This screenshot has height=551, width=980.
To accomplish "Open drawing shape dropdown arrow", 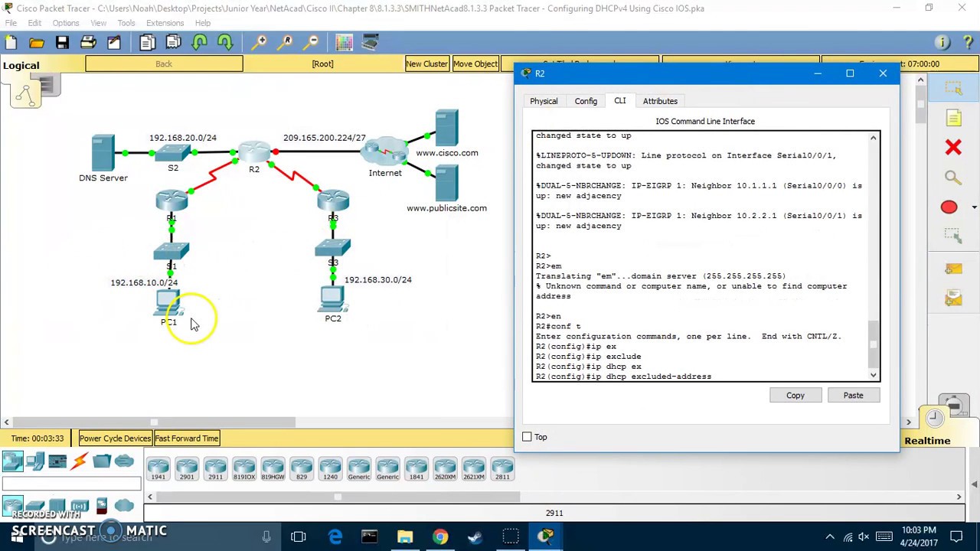I will click(x=974, y=207).
